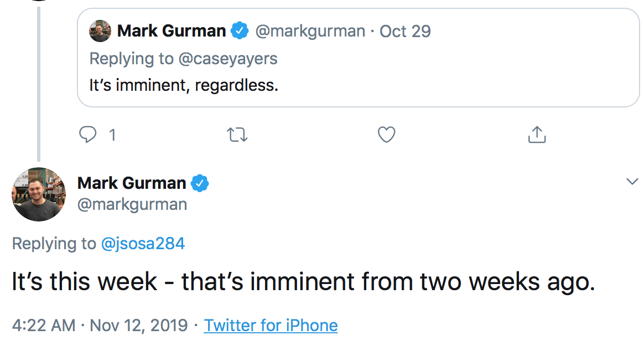This screenshot has height=340, width=644.
Task: Click the Oct 29 tweet date
Action: [x=406, y=31]
